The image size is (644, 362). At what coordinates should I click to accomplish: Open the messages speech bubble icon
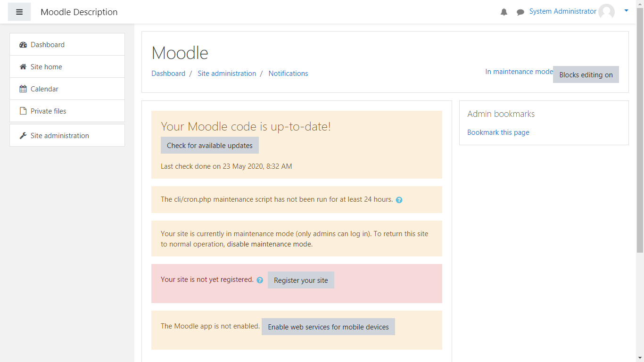click(x=520, y=12)
